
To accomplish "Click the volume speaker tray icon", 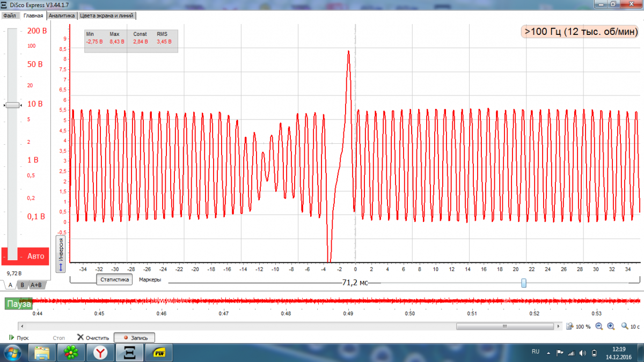I will point(583,353).
